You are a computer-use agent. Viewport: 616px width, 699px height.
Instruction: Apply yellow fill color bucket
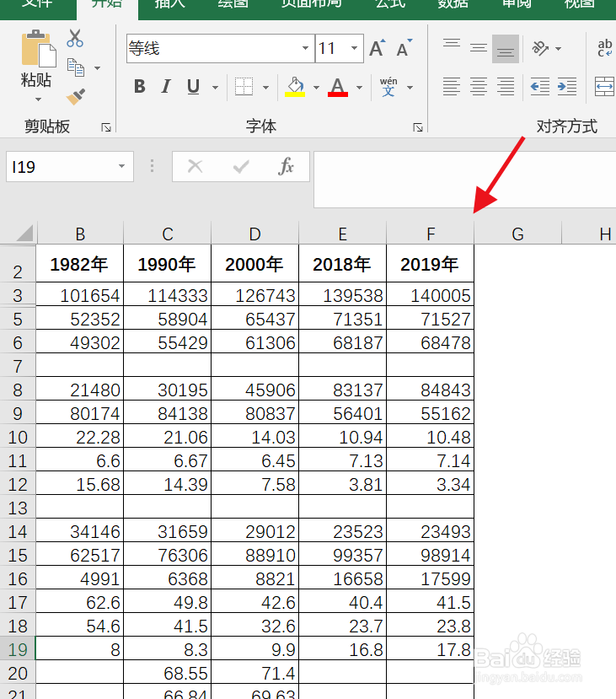point(295,87)
